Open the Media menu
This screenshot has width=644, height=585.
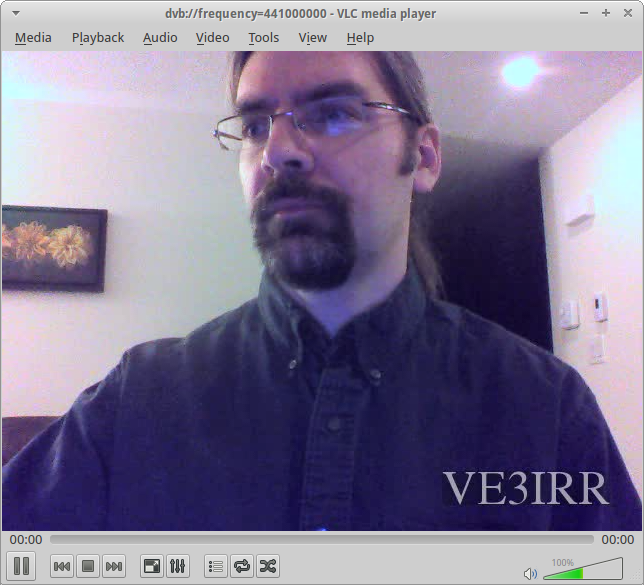33,38
